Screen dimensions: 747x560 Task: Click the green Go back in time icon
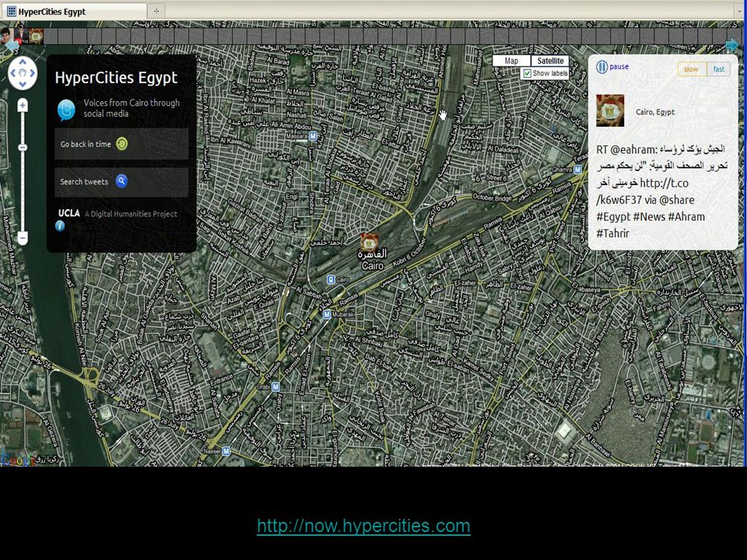122,143
